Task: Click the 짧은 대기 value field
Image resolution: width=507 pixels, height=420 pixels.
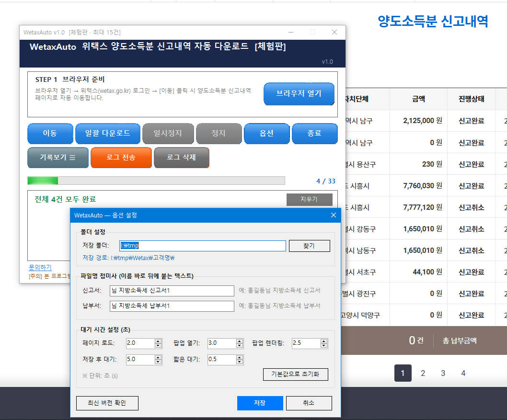Action: (x=222, y=360)
